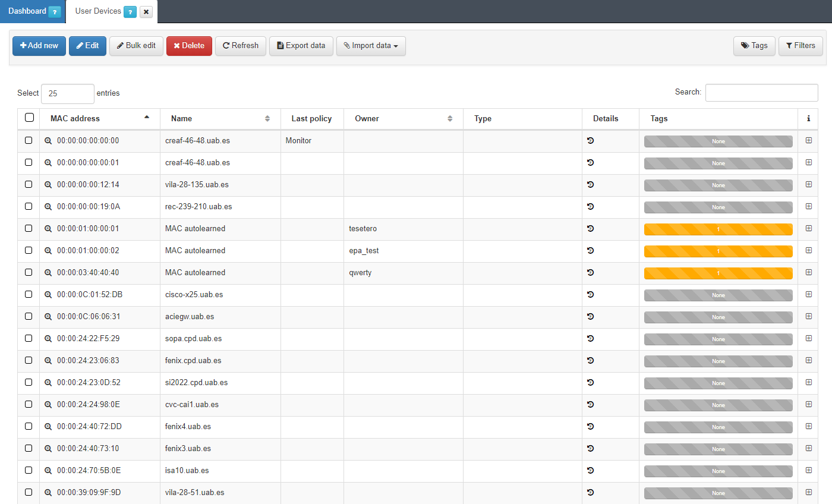
Task: Click details history icon in epa_test row
Action: click(x=591, y=250)
